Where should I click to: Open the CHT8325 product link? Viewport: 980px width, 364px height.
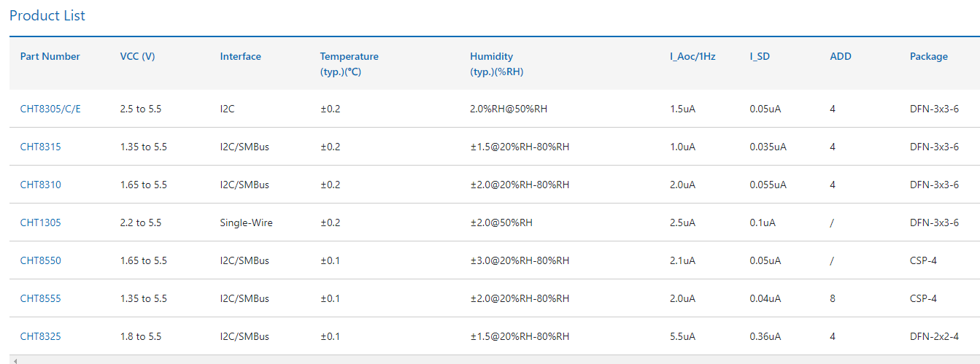coord(41,336)
